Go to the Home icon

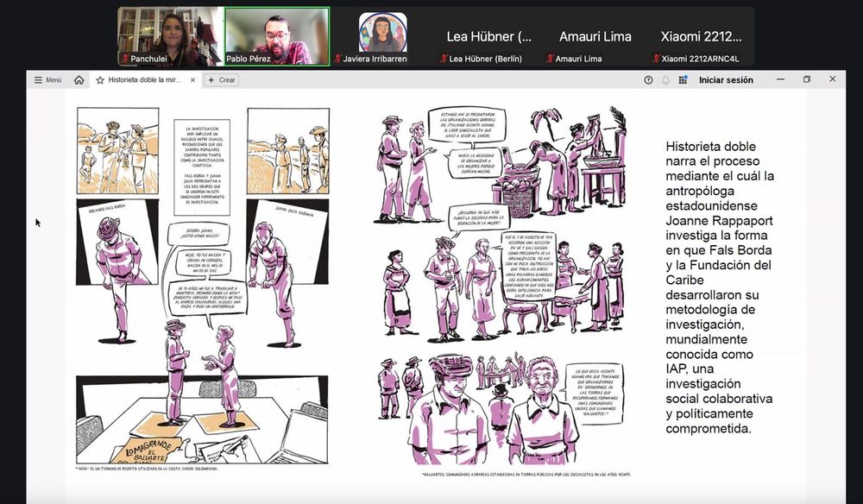click(x=79, y=79)
